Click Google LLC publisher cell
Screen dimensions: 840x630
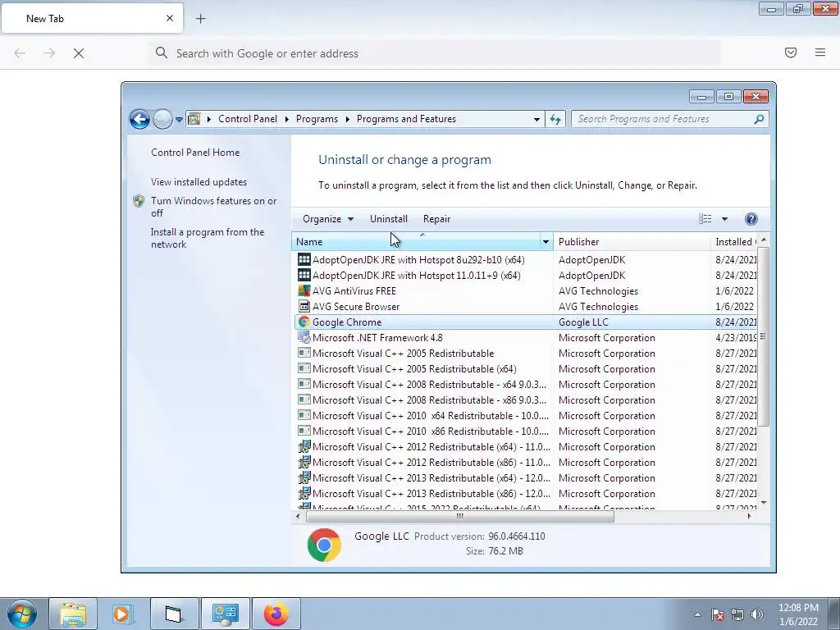coord(583,322)
